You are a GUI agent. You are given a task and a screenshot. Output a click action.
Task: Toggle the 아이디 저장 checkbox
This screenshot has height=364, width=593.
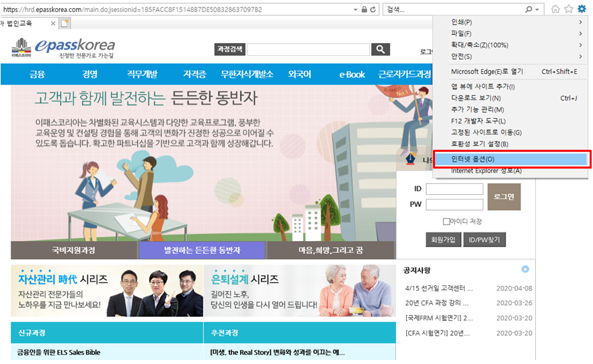pos(446,222)
